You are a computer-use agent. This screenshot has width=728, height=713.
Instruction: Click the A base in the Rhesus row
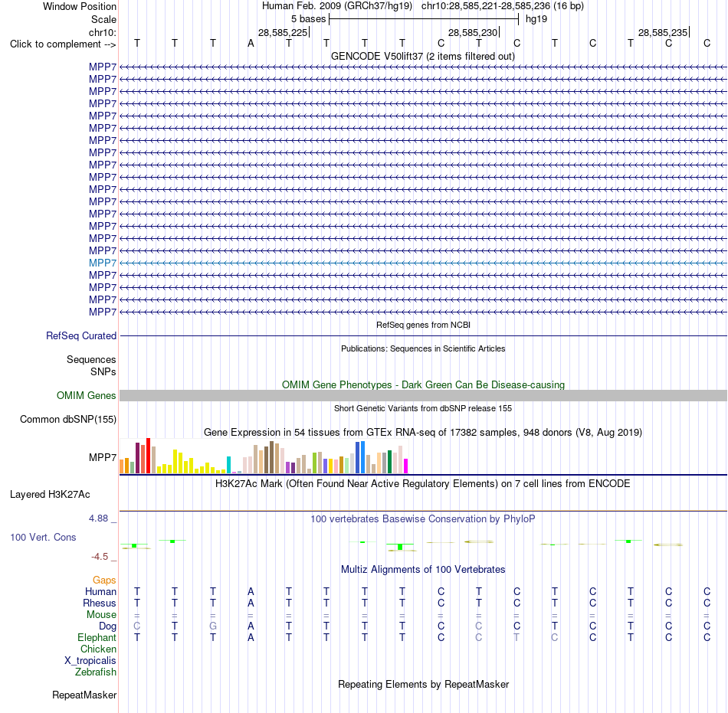pyautogui.click(x=251, y=603)
